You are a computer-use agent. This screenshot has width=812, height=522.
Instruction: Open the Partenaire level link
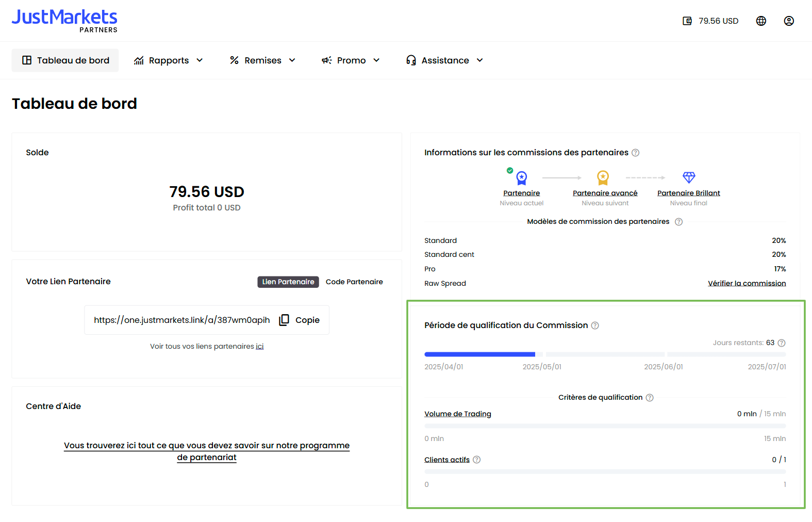pos(522,193)
